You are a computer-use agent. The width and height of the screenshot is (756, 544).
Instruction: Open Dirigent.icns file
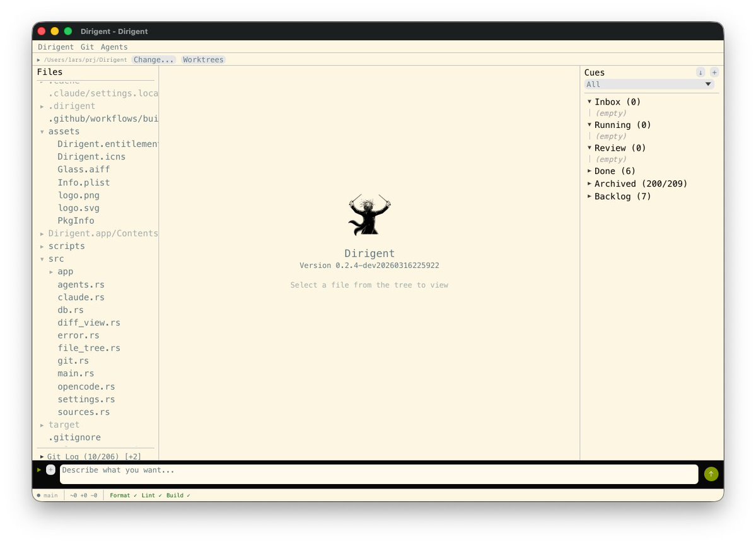[91, 156]
